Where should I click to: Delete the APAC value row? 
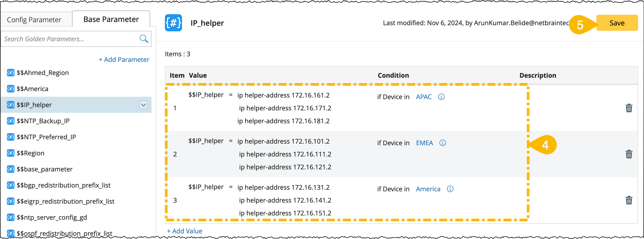[629, 108]
